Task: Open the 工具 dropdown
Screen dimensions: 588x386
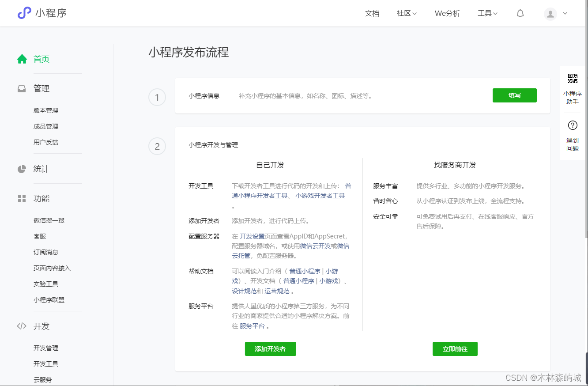Action: coord(487,13)
